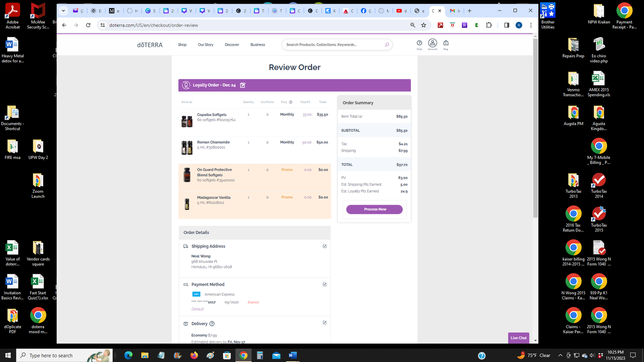Open File Explorer from the taskbar

[x=145, y=355]
